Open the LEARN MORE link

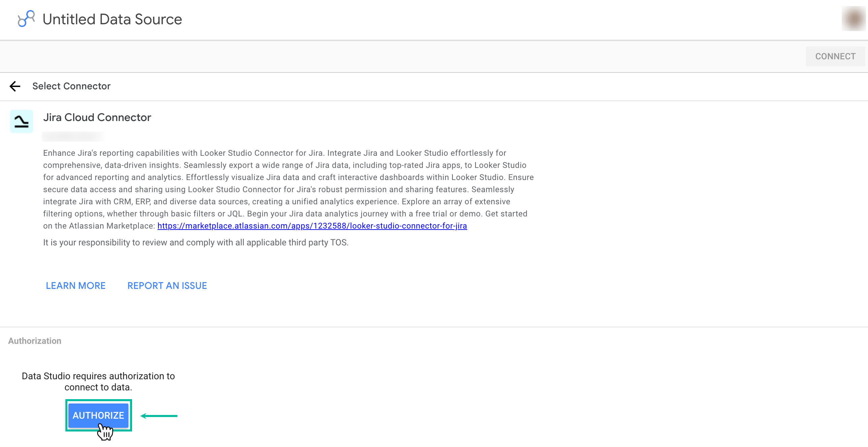tap(76, 286)
